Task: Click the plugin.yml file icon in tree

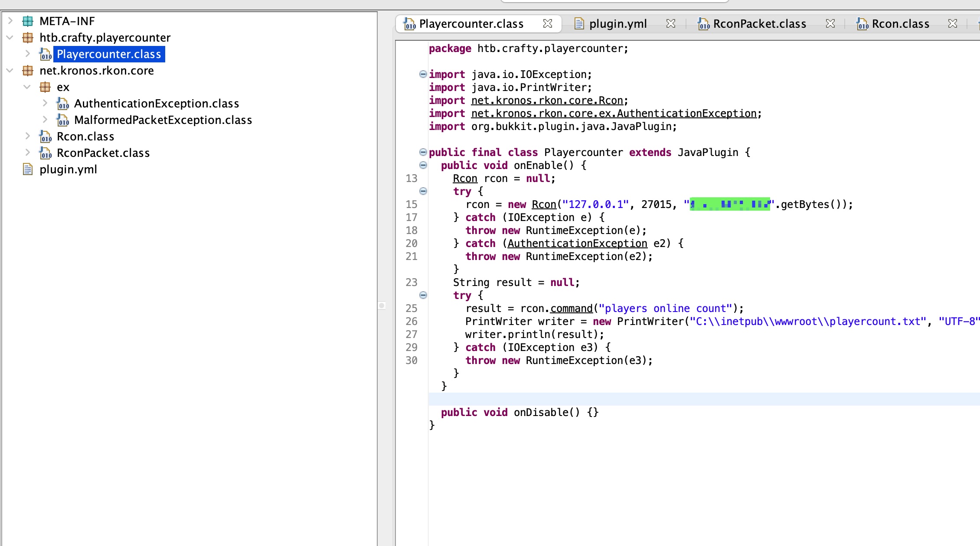Action: (28, 169)
